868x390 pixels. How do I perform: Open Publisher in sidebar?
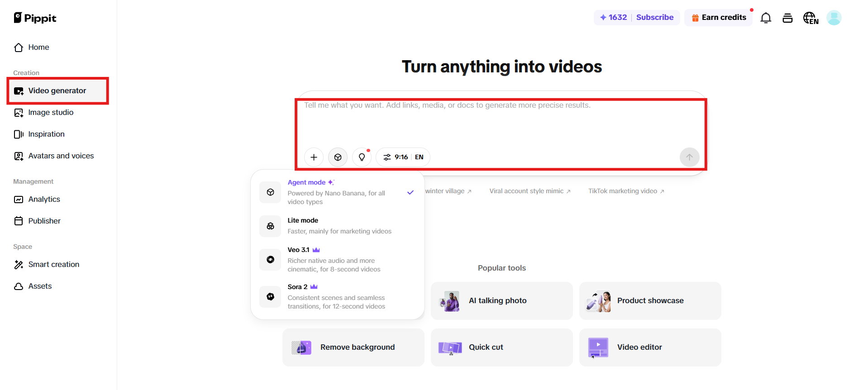58,221
